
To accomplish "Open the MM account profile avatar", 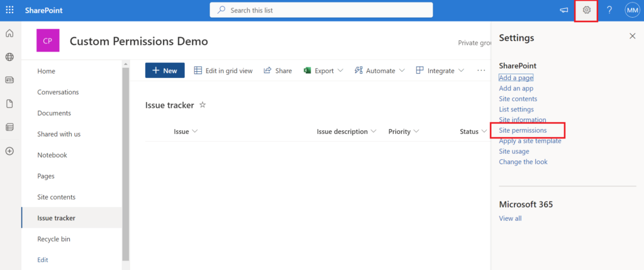I will [x=631, y=10].
